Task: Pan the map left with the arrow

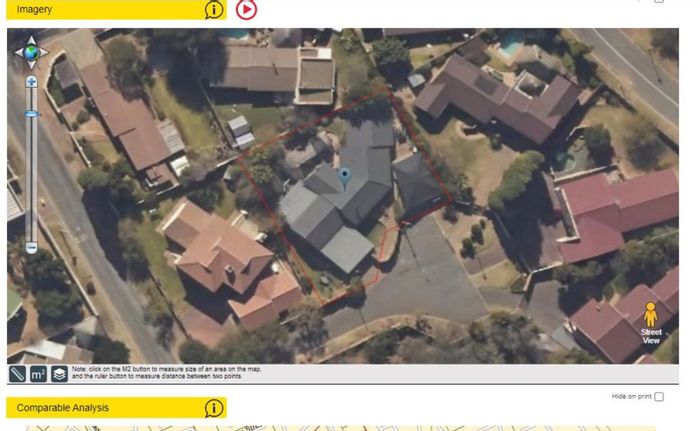Action: click(x=19, y=53)
